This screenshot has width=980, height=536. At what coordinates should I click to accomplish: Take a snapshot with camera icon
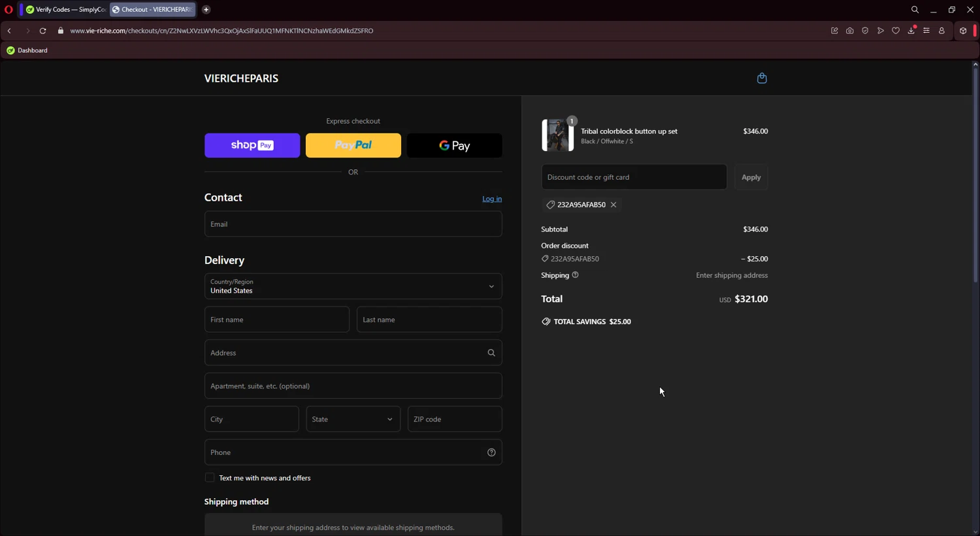850,31
